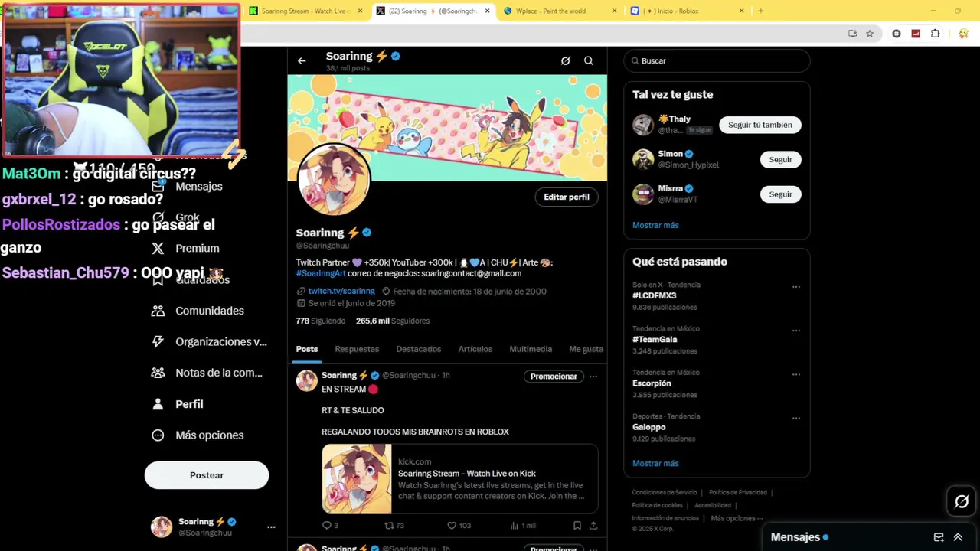Search the profile's posts with magnifier icon

[x=589, y=60]
